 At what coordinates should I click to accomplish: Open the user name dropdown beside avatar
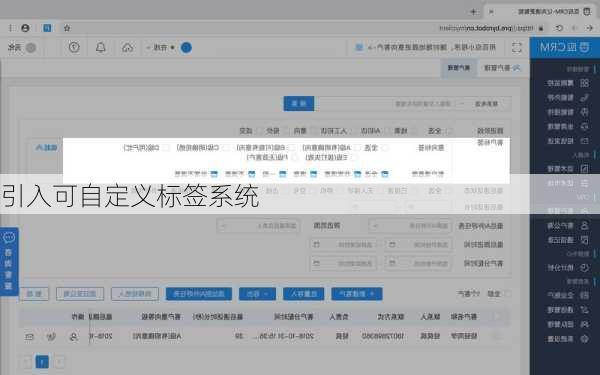[161, 47]
